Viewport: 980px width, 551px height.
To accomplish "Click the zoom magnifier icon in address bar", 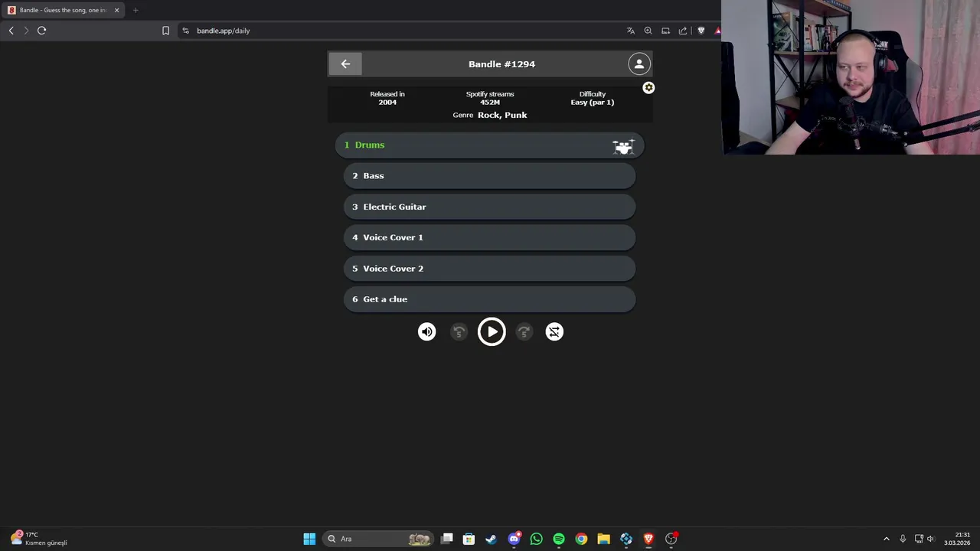I will [648, 31].
